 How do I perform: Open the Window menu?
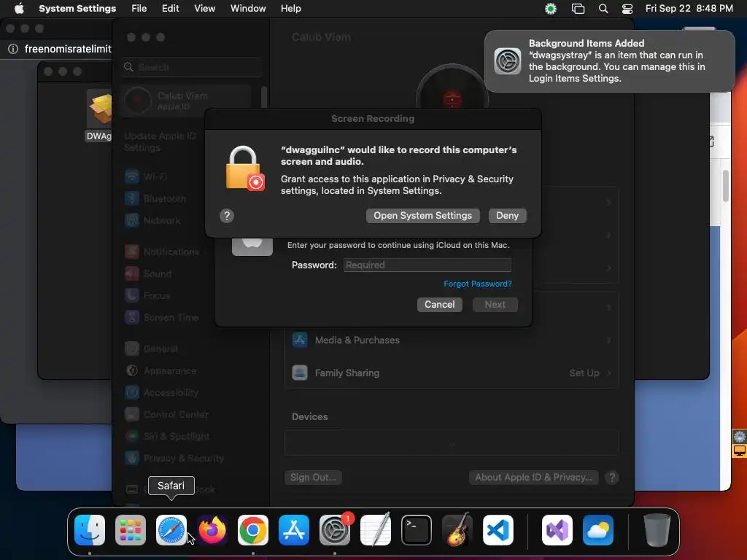pyautogui.click(x=248, y=9)
